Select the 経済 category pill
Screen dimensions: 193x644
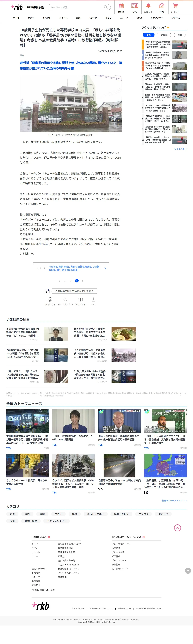tap(75, 514)
